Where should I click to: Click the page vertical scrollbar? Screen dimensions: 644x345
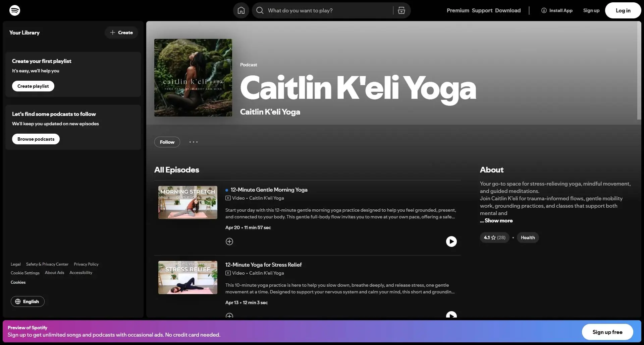click(639, 70)
